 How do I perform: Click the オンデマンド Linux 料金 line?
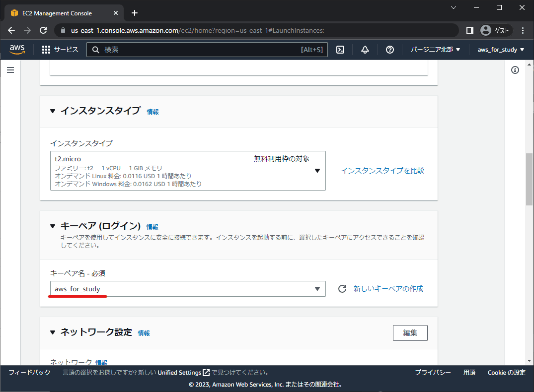pos(123,176)
